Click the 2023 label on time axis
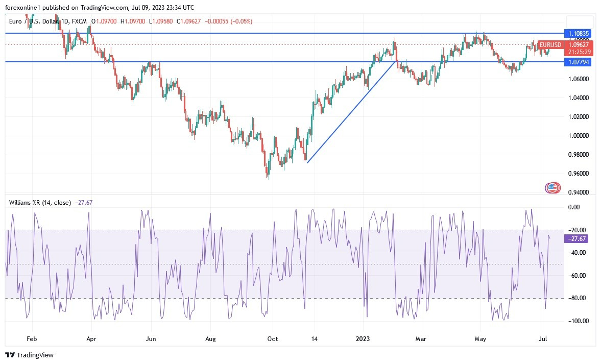This screenshot has width=601, height=364. click(x=364, y=338)
